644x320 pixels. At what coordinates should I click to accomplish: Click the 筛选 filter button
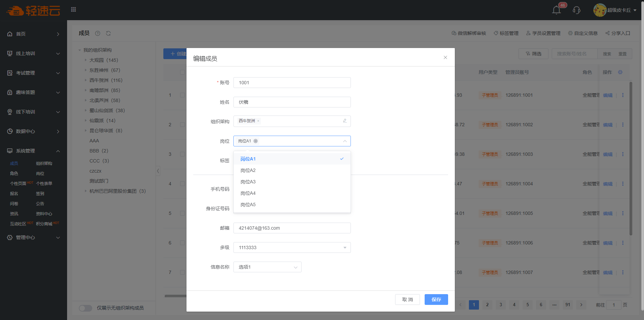tap(533, 54)
